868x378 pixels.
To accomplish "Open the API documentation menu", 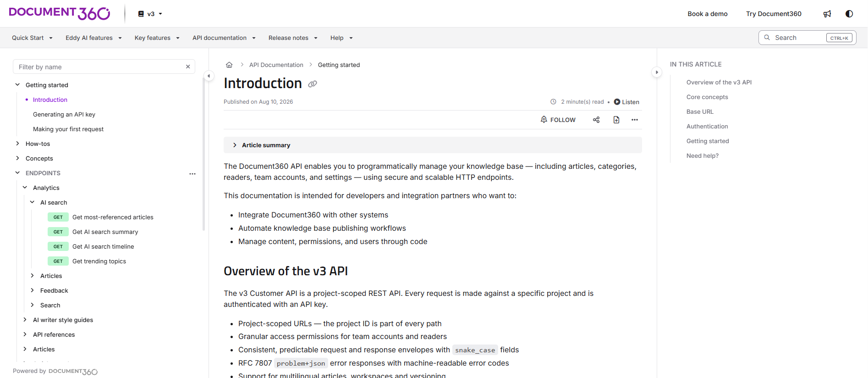I will 224,38.
